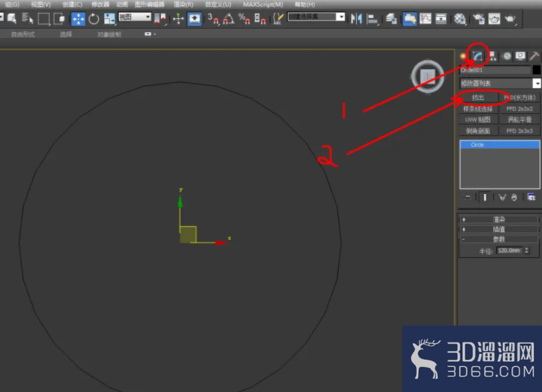542x392 pixels.
Task: Apply 涡轮平滑 modifier
Action: [520, 120]
